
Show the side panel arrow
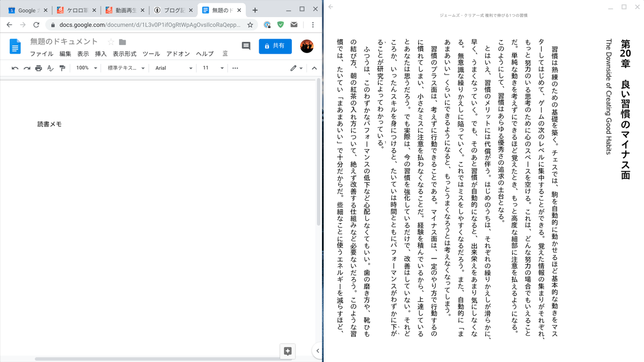(317, 351)
